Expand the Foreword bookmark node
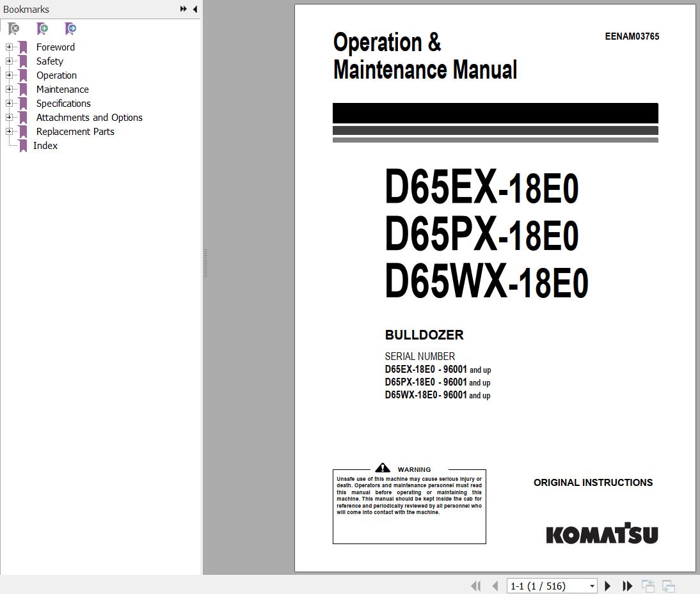The width and height of the screenshot is (700, 594). 9,47
